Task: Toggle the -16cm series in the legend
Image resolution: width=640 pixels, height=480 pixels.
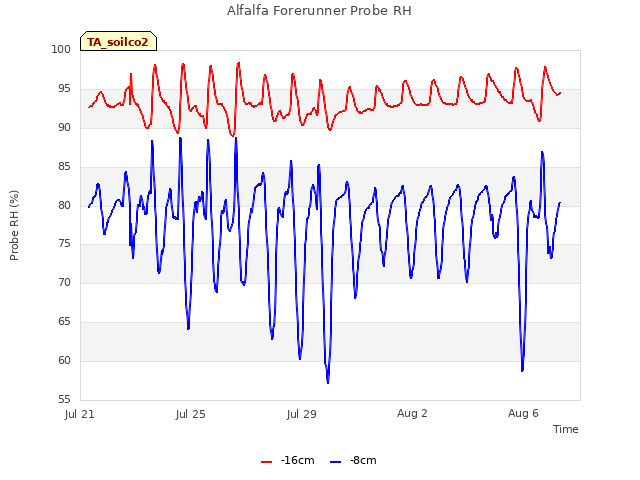Action: point(288,461)
